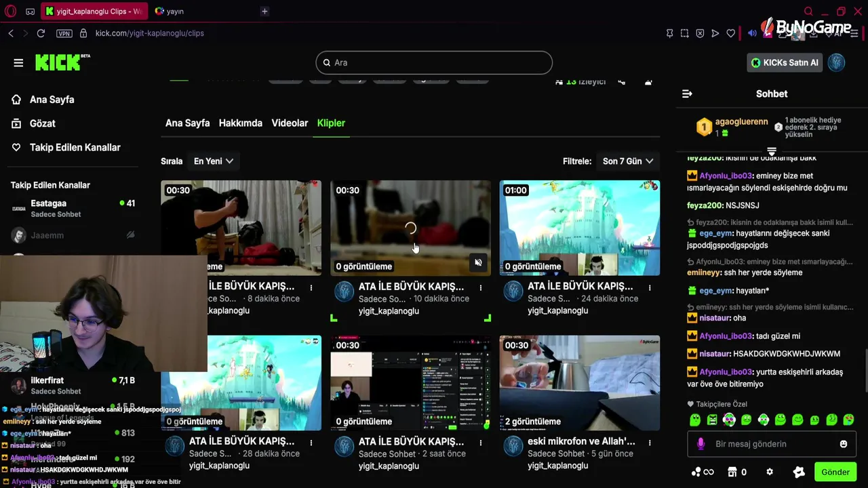Switch to the Ana Sayfa channel tab
The width and height of the screenshot is (868, 488).
pos(187,123)
